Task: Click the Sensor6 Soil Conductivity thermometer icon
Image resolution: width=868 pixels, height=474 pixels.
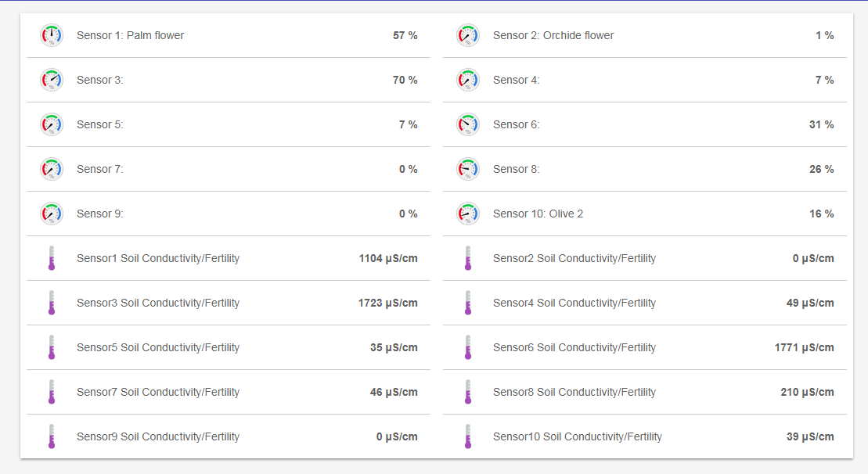Action: pos(468,347)
